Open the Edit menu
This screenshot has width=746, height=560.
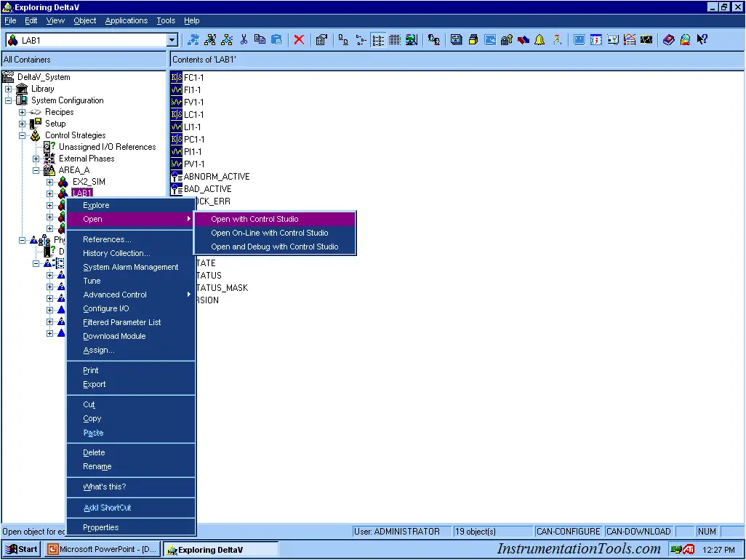(x=31, y=20)
